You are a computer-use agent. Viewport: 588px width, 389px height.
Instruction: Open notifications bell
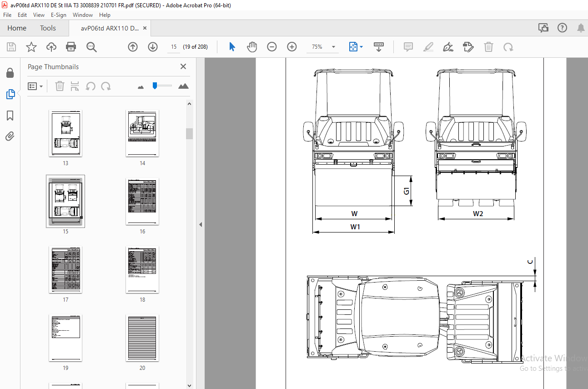click(x=581, y=28)
